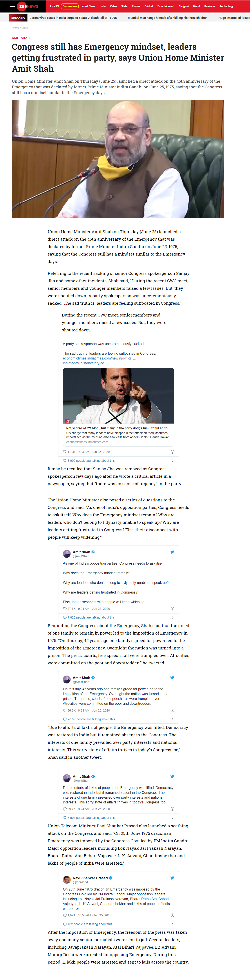Like Ravi Shankar Prasad's tweet heart icon
This screenshot has width=250, height=980.
tap(65, 915)
